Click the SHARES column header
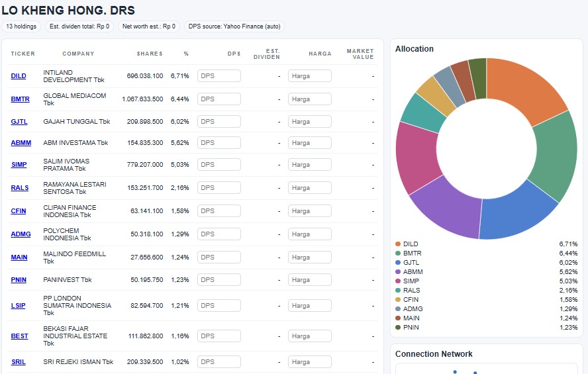The width and height of the screenshot is (588, 374). point(150,54)
